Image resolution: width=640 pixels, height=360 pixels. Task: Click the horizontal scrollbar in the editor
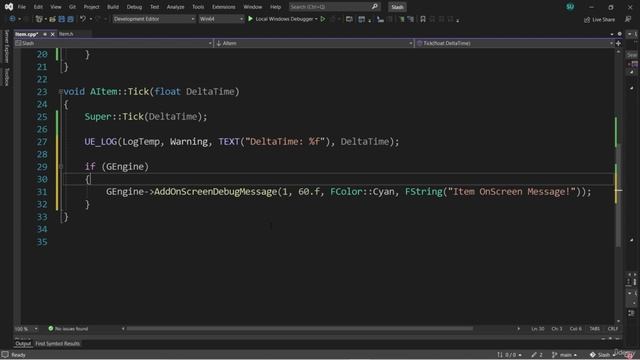[x=300, y=329]
